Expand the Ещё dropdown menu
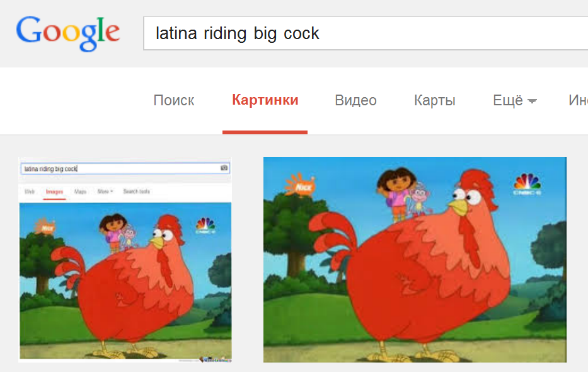This screenshot has height=372, width=588. (x=514, y=100)
